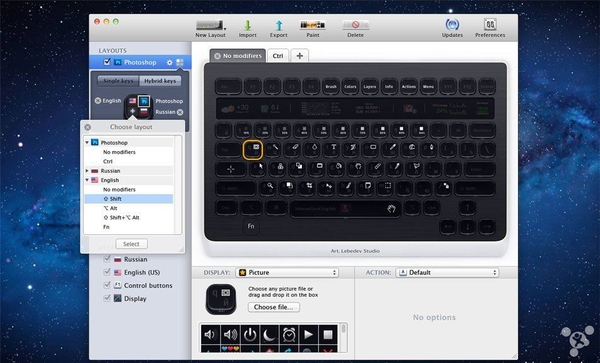
Task: Open the Paint tool in toolbar
Action: pos(313,25)
